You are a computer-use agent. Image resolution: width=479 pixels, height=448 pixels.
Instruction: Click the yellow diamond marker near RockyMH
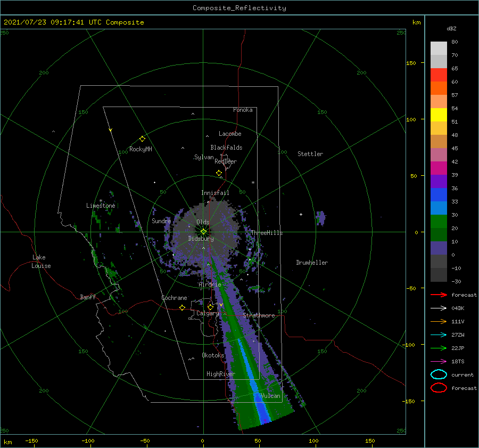click(x=142, y=139)
